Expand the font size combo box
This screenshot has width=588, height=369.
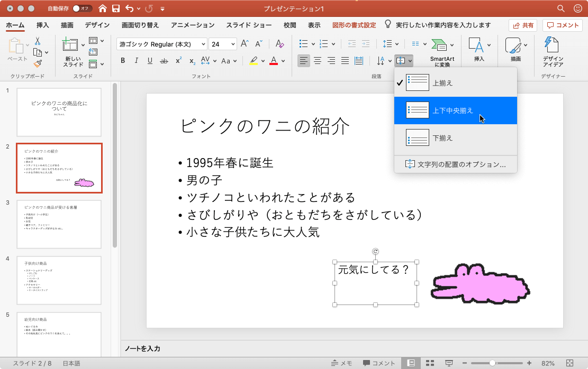pyautogui.click(x=232, y=44)
